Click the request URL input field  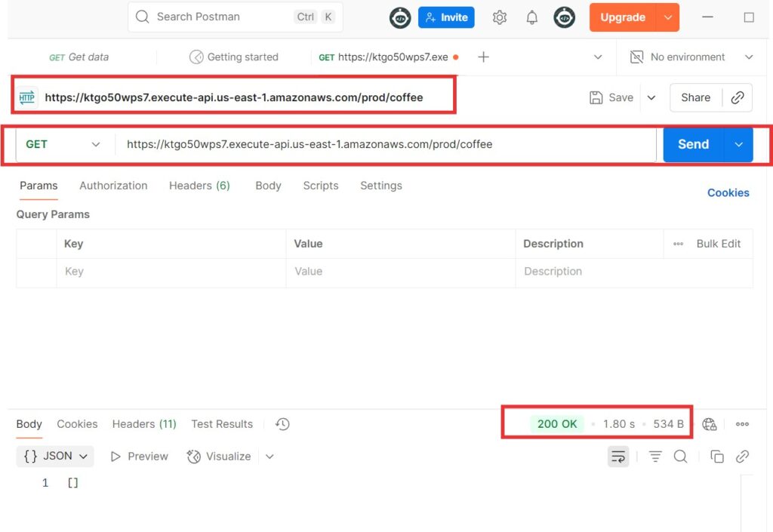pos(386,144)
